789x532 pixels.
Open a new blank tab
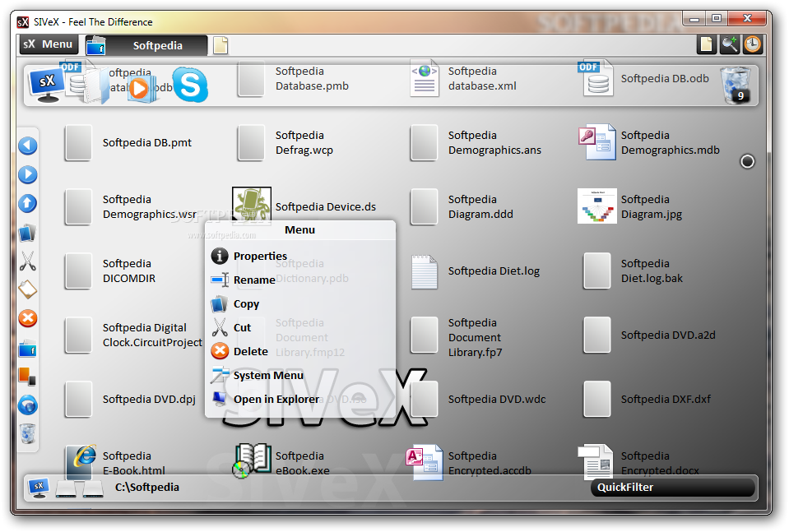(220, 45)
